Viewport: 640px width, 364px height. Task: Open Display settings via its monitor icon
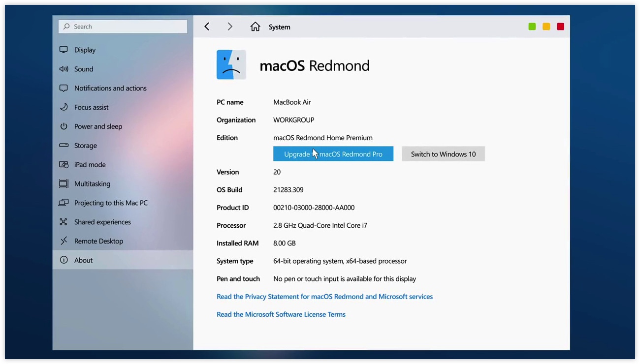(64, 50)
